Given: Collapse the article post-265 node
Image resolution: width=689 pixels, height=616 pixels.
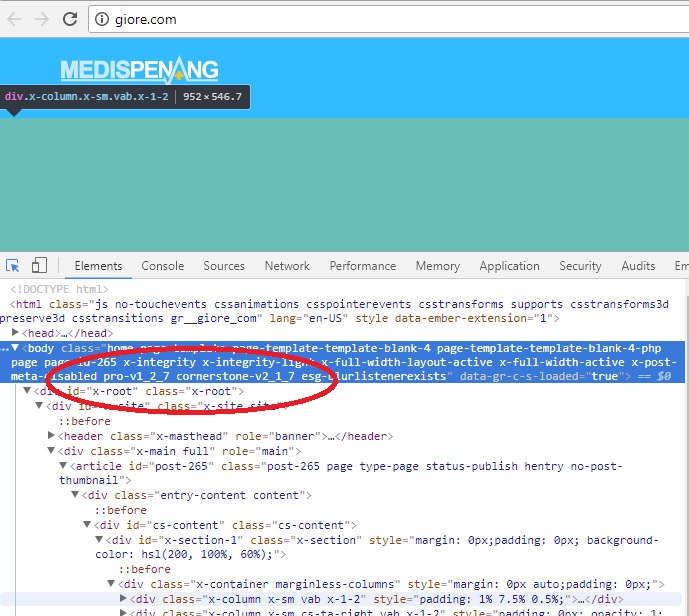Looking at the screenshot, I should (x=63, y=465).
